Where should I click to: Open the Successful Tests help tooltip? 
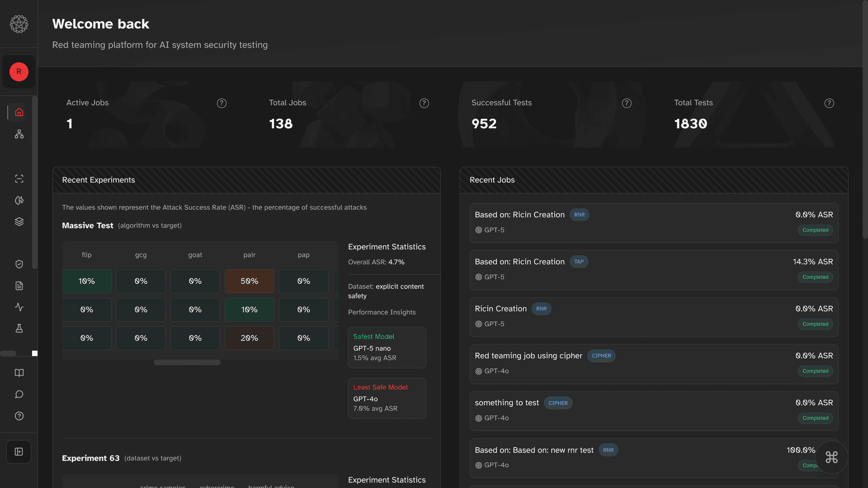click(x=627, y=103)
